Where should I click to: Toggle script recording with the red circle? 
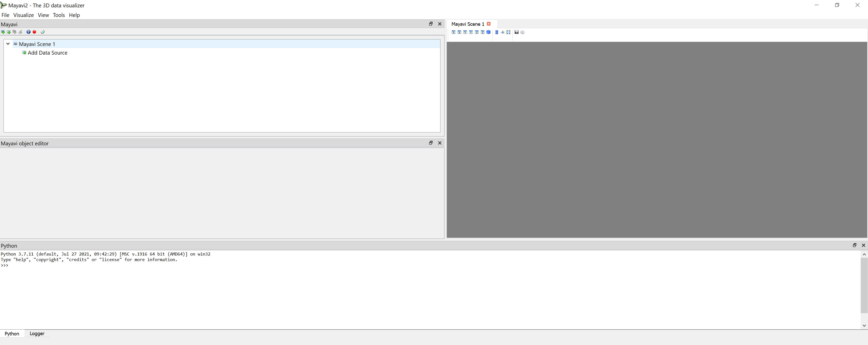[34, 32]
